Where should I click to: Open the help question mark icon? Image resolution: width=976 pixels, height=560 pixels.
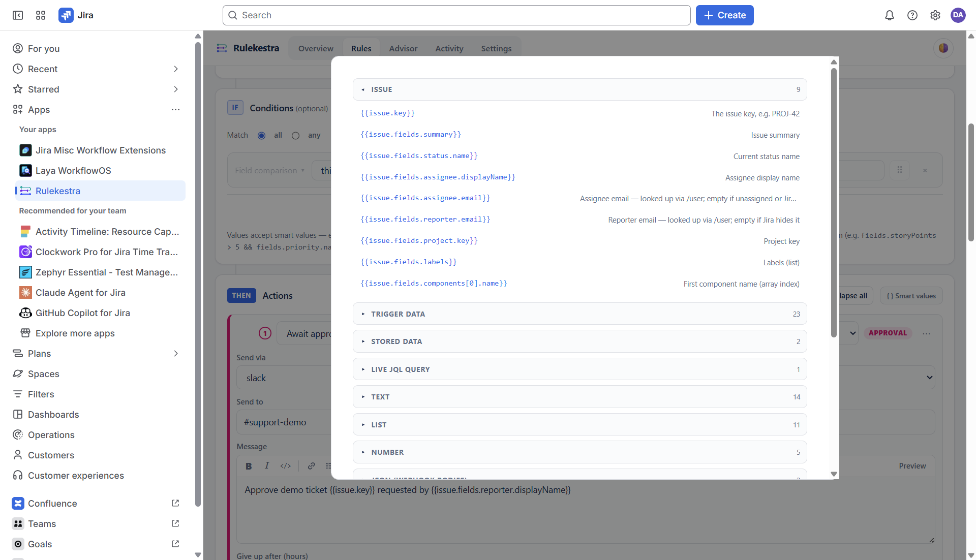point(912,15)
